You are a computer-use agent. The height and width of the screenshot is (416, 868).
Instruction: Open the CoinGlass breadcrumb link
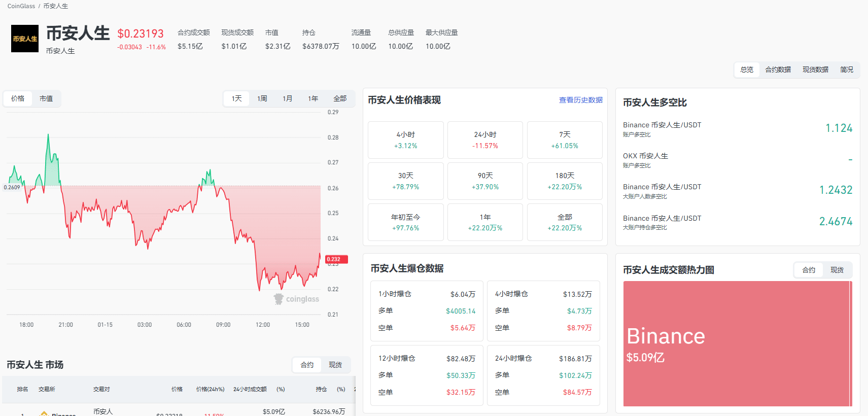pos(21,6)
